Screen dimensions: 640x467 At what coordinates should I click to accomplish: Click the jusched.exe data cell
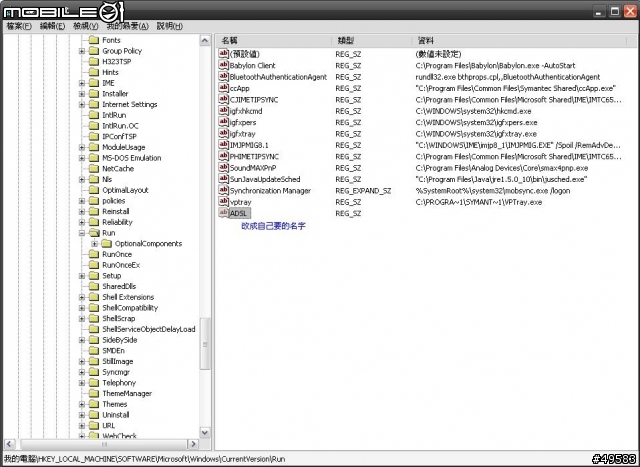pos(501,179)
